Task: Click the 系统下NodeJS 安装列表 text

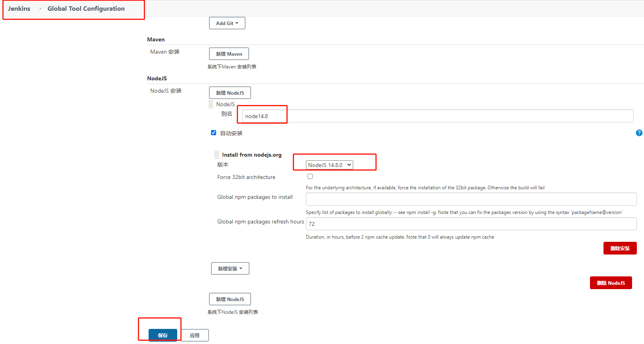Action: tap(232, 312)
